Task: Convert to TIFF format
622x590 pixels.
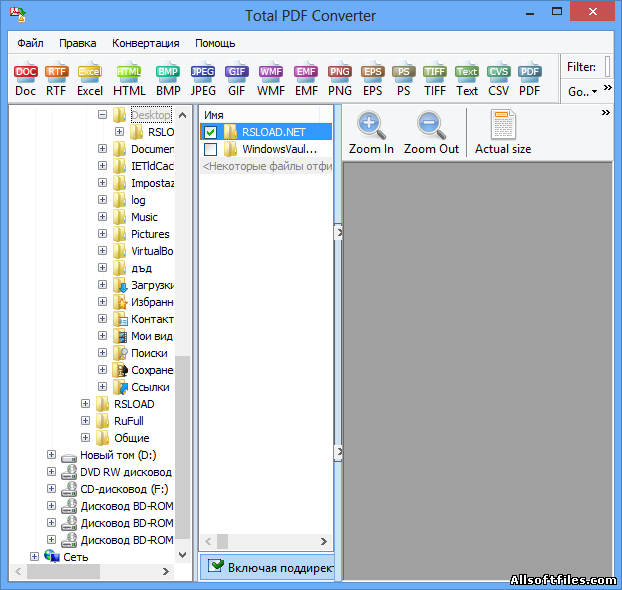Action: click(x=435, y=81)
